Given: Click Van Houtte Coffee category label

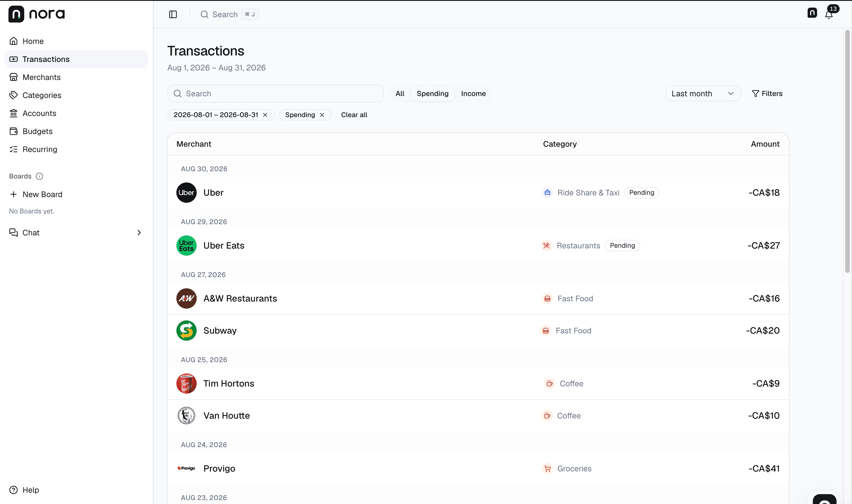Looking at the screenshot, I should [569, 415].
